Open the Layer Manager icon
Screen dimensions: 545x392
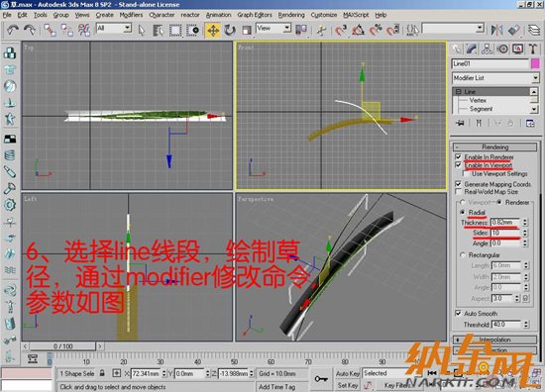[x=534, y=31]
